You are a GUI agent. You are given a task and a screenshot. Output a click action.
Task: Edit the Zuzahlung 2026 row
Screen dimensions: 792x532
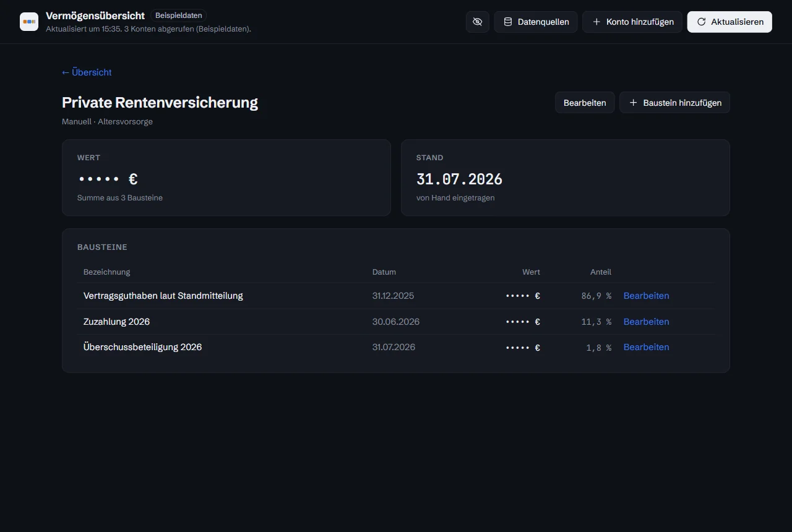pos(646,322)
